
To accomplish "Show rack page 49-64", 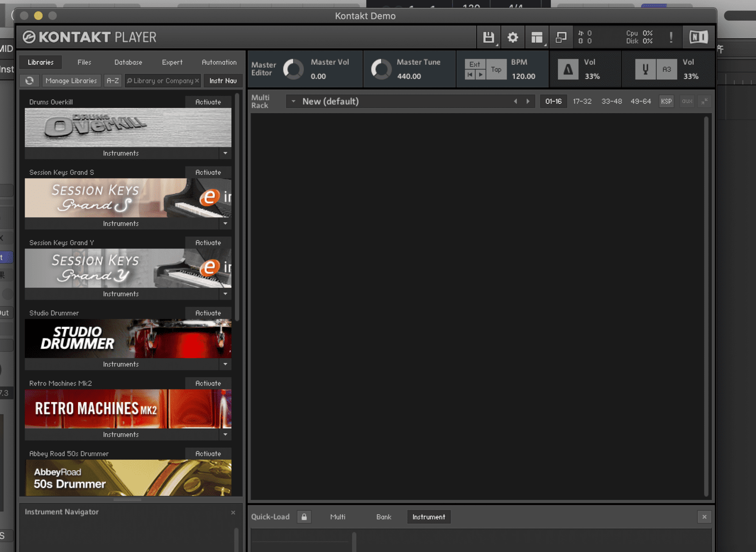I will [x=641, y=102].
